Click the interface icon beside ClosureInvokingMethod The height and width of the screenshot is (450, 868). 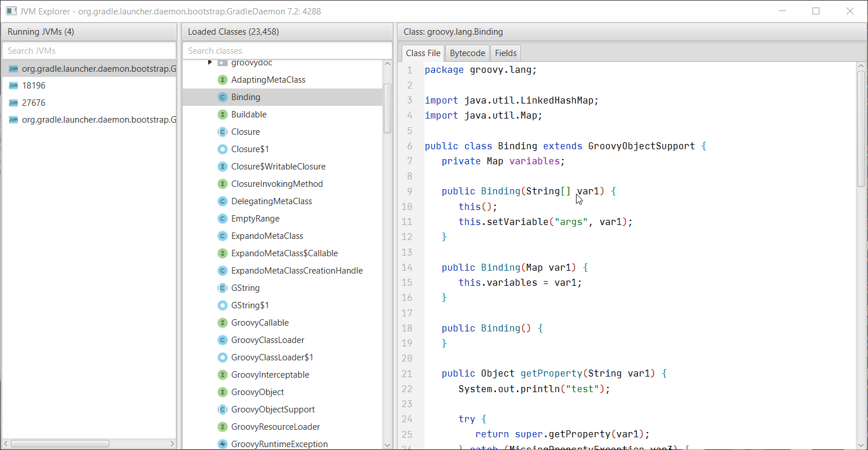(x=222, y=184)
